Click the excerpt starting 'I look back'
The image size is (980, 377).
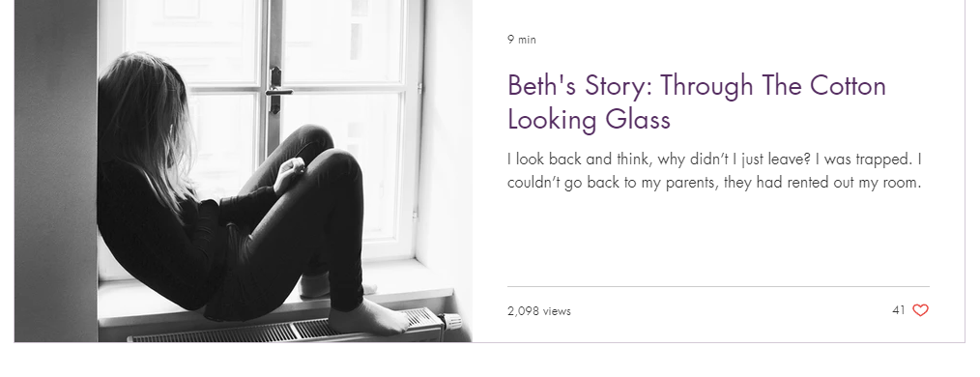[x=714, y=171]
